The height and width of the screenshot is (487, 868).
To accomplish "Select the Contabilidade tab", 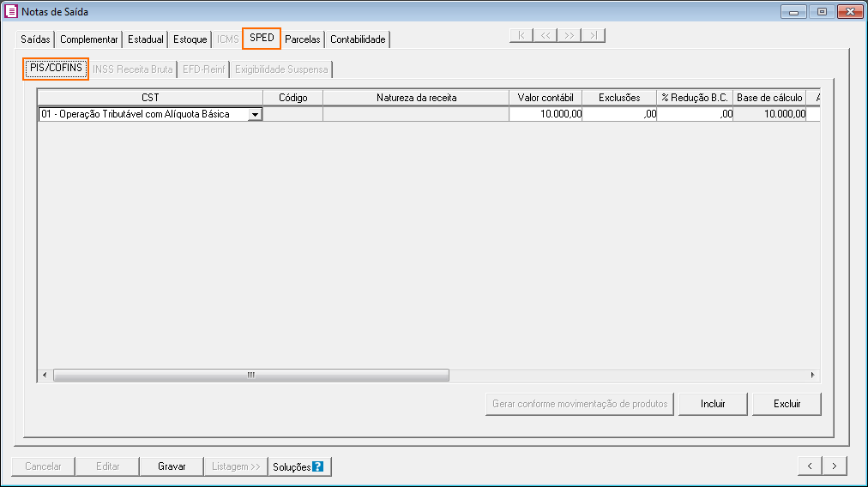I will pyautogui.click(x=358, y=39).
